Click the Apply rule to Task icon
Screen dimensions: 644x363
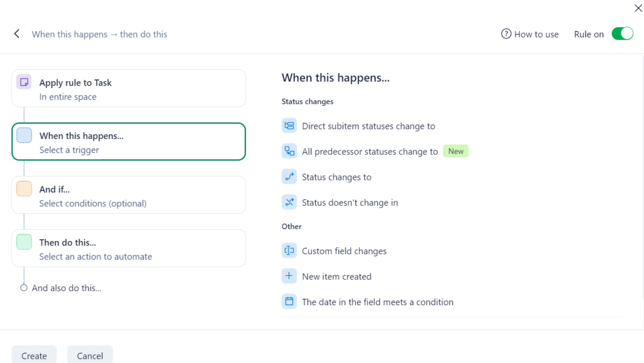coord(23,82)
